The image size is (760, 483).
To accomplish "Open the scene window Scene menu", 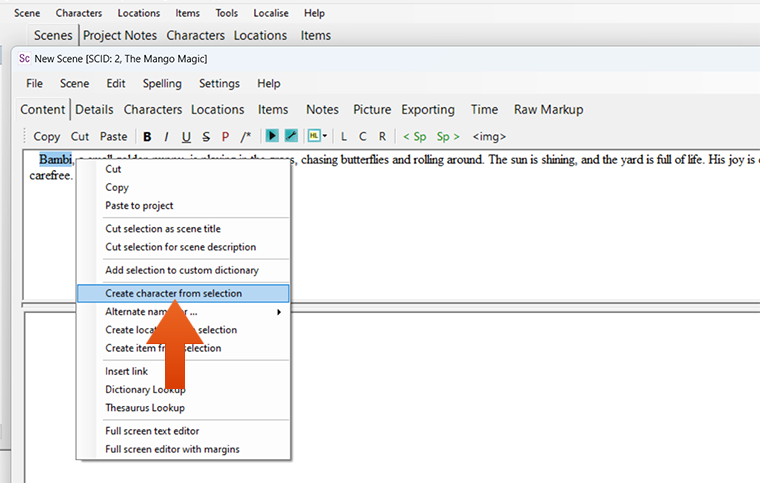I will point(75,84).
